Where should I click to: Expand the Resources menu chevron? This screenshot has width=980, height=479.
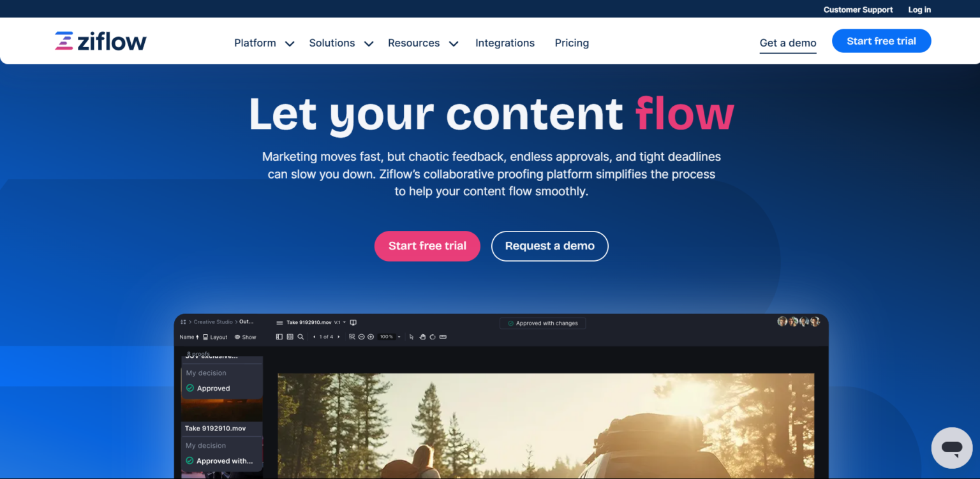[x=453, y=43]
